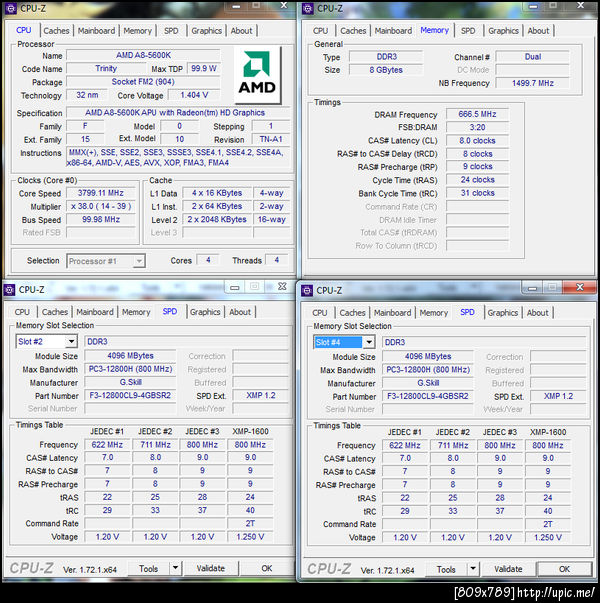The width and height of the screenshot is (600, 603).
Task: Close the bottom-right CPU-Z window with red X
Action: click(580, 287)
